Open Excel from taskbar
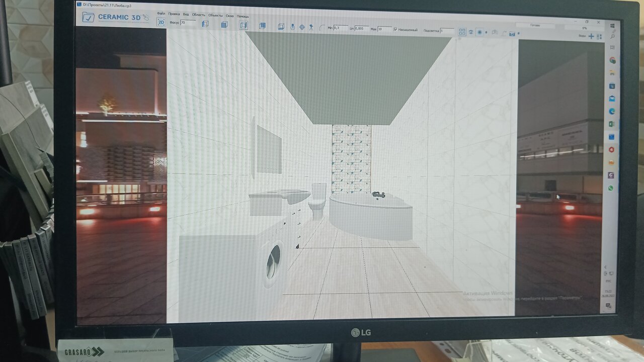Image resolution: width=644 pixels, height=362 pixels. 612,124
